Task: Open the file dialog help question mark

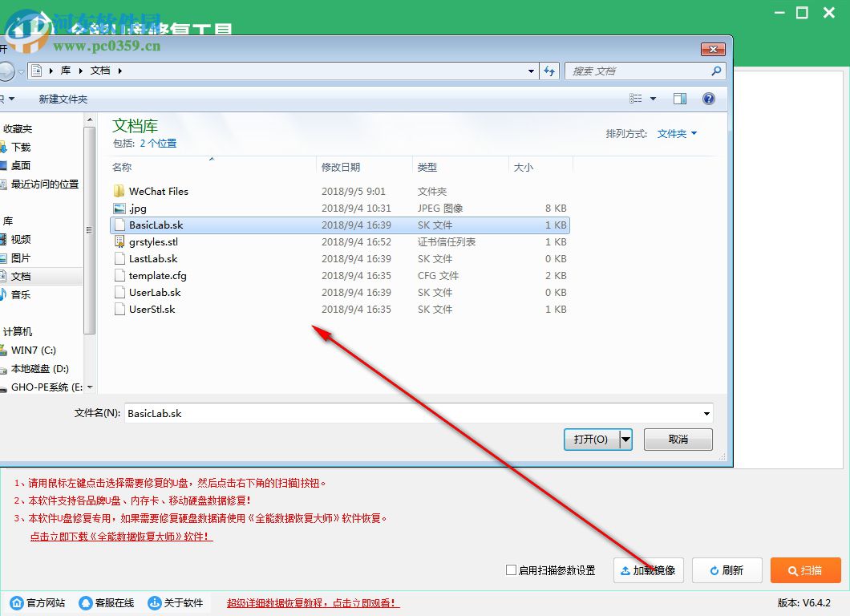Action: click(x=709, y=98)
